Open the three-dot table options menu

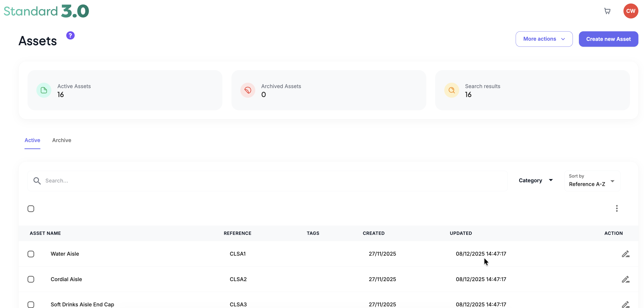click(x=617, y=208)
